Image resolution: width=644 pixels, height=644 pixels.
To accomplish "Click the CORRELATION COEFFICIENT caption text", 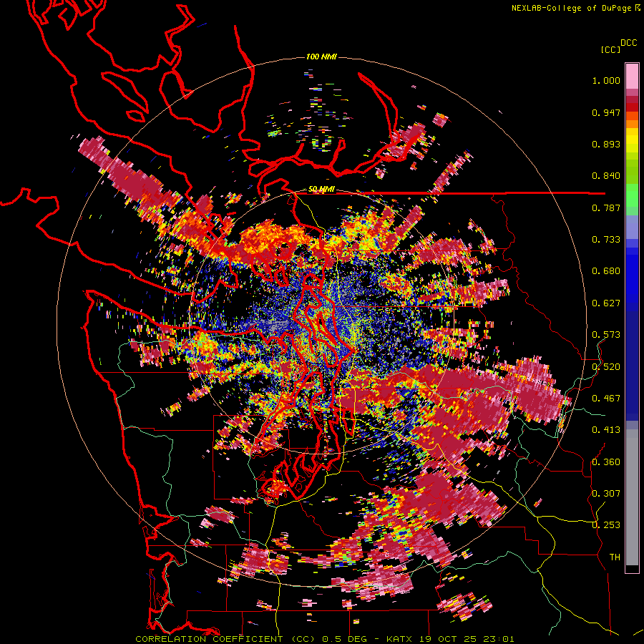I will [209, 639].
